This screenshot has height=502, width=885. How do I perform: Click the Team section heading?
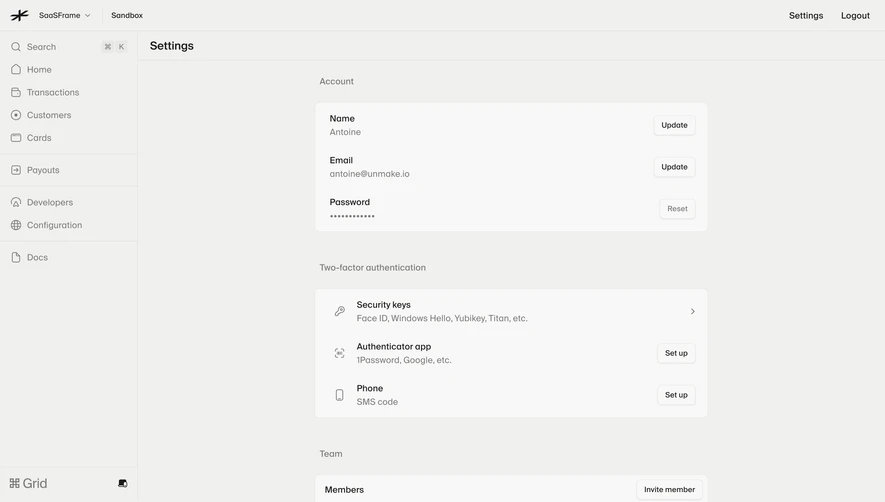tap(331, 454)
